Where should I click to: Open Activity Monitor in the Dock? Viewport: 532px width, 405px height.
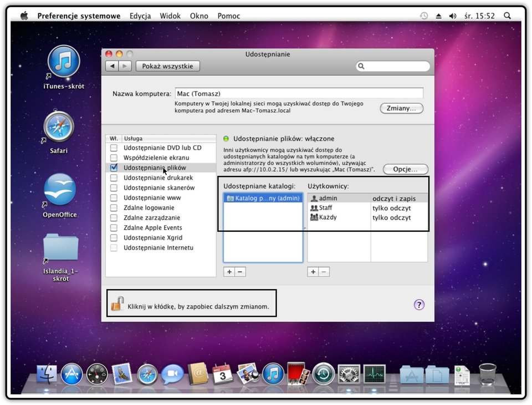point(374,374)
